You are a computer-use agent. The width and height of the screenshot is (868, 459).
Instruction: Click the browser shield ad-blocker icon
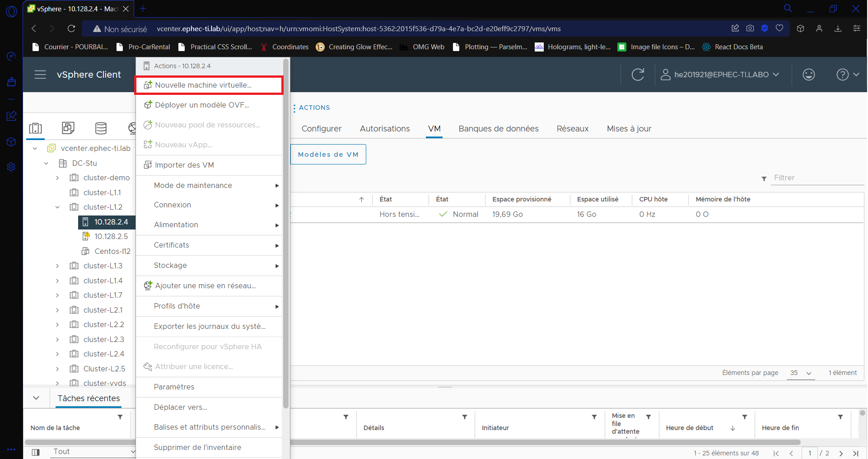[x=765, y=28]
